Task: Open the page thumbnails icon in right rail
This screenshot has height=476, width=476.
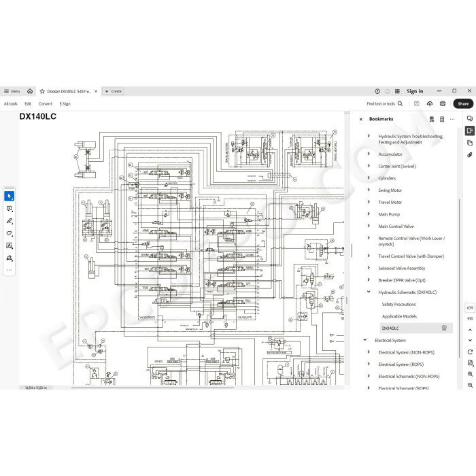Action: point(470,143)
